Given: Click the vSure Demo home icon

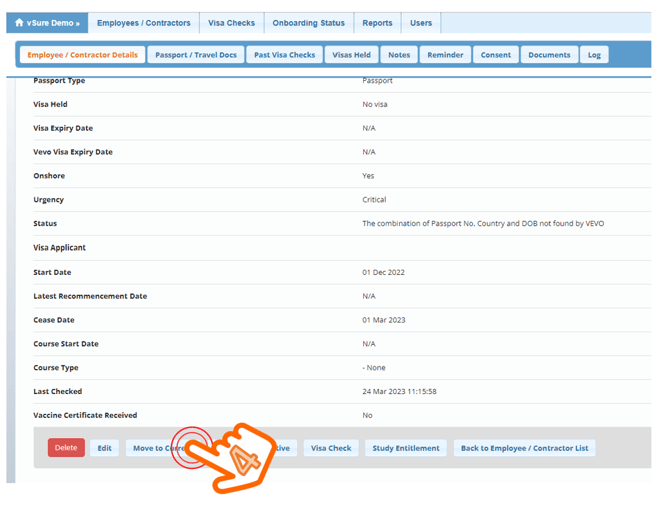Looking at the screenshot, I should [x=19, y=23].
